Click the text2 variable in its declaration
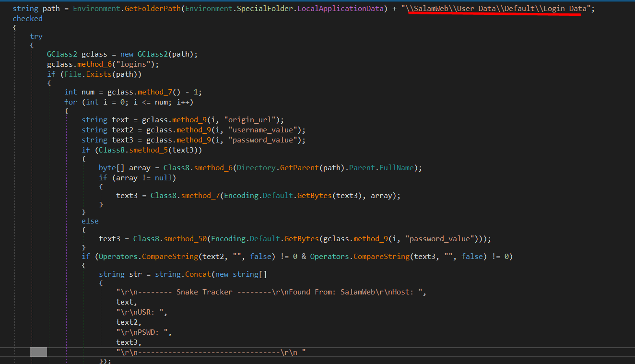The image size is (635, 364). [123, 130]
